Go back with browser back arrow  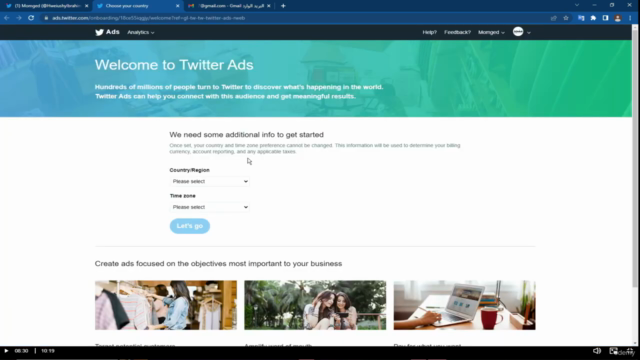point(7,18)
